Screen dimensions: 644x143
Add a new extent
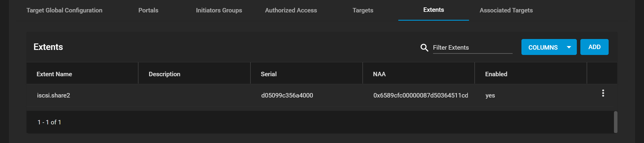[594, 47]
